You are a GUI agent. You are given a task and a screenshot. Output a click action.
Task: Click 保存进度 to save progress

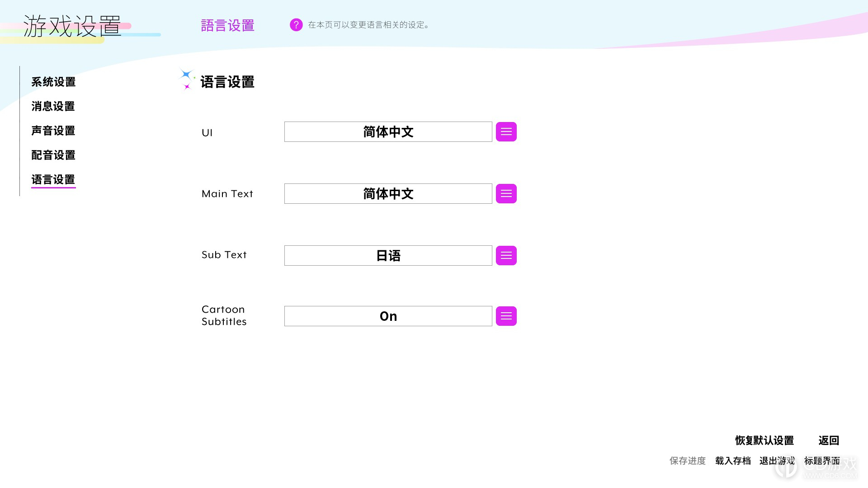pos(687,460)
